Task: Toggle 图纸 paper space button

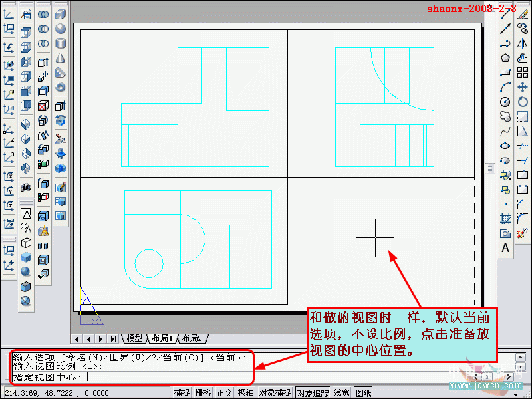Action: click(x=363, y=392)
